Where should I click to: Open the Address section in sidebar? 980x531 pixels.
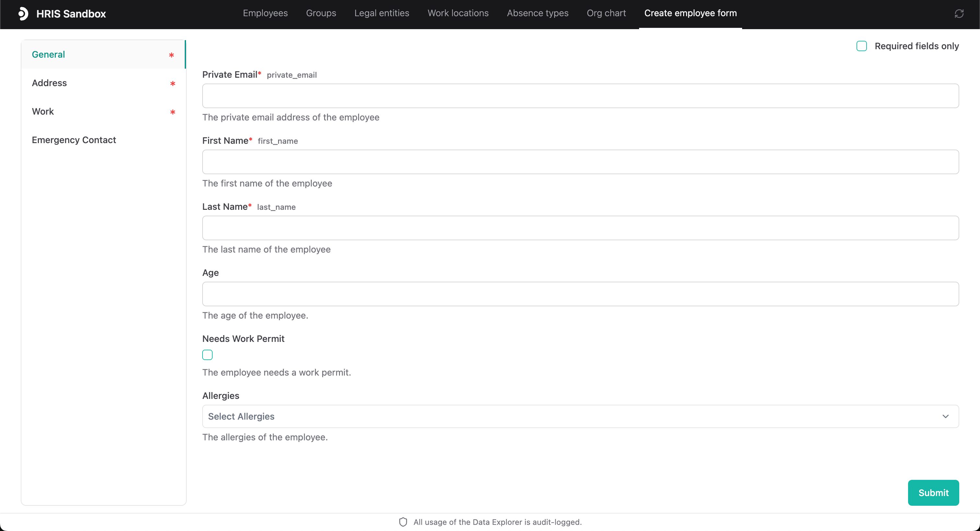click(x=103, y=83)
